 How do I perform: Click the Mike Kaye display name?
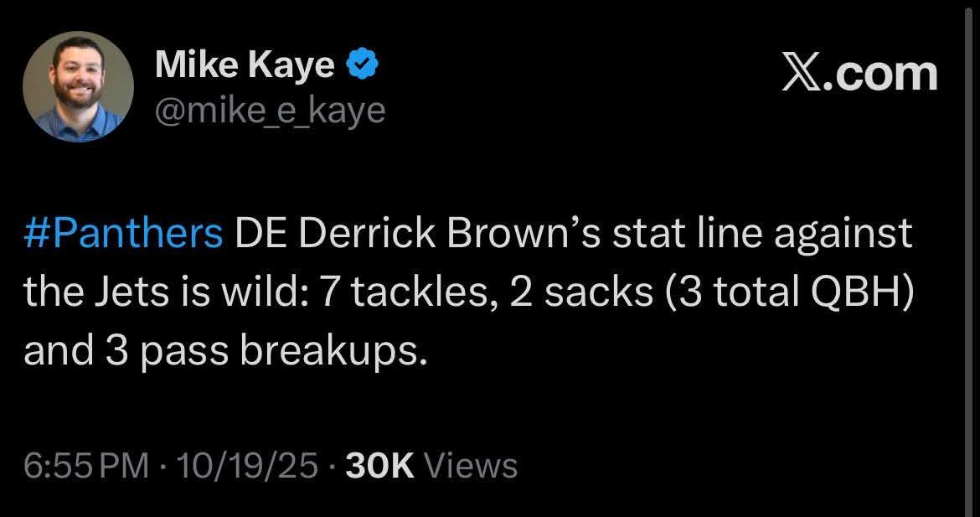pyautogui.click(x=244, y=65)
